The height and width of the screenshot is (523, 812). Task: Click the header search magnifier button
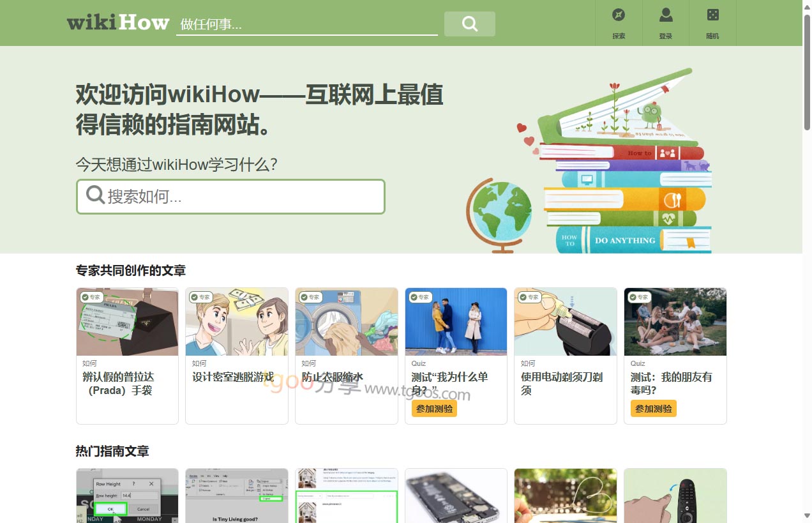pyautogui.click(x=469, y=24)
